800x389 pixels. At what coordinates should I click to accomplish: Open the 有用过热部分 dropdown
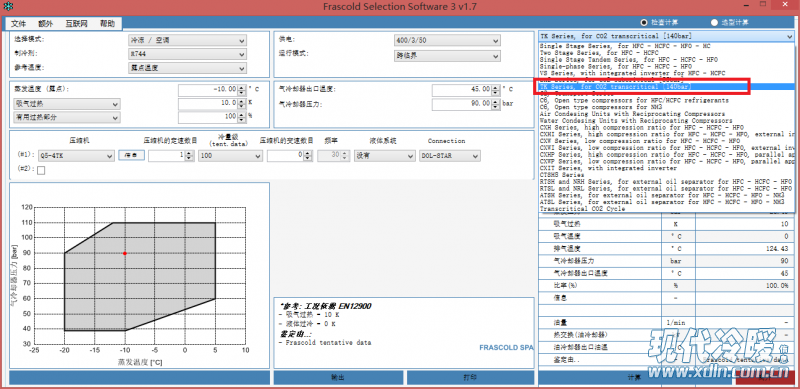(67, 117)
